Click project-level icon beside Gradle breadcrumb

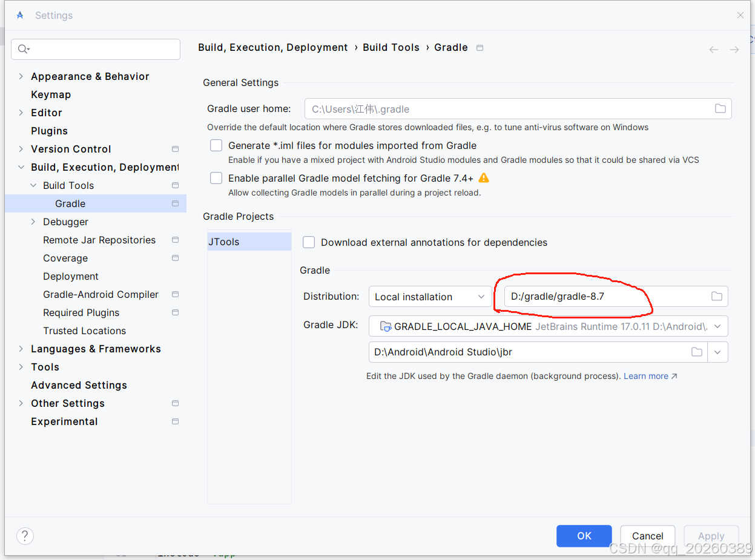[480, 48]
